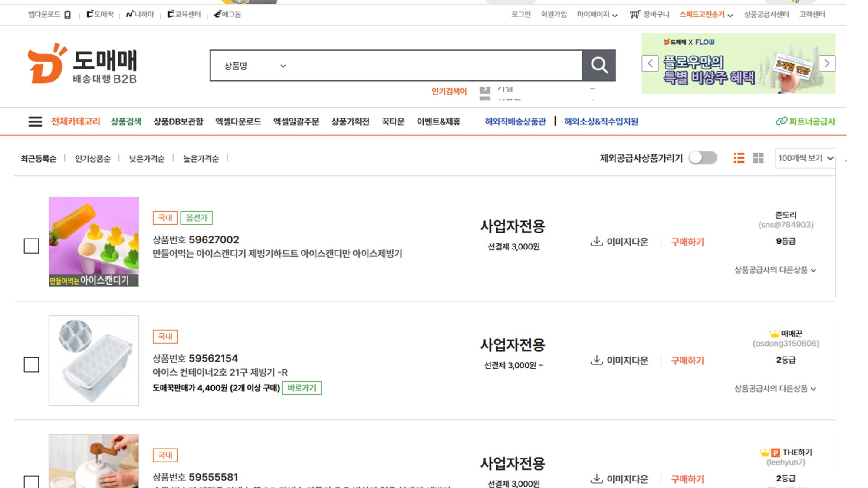The width and height of the screenshot is (868, 488).
Task: Click the 앱다운로드 phone icon
Action: point(67,15)
